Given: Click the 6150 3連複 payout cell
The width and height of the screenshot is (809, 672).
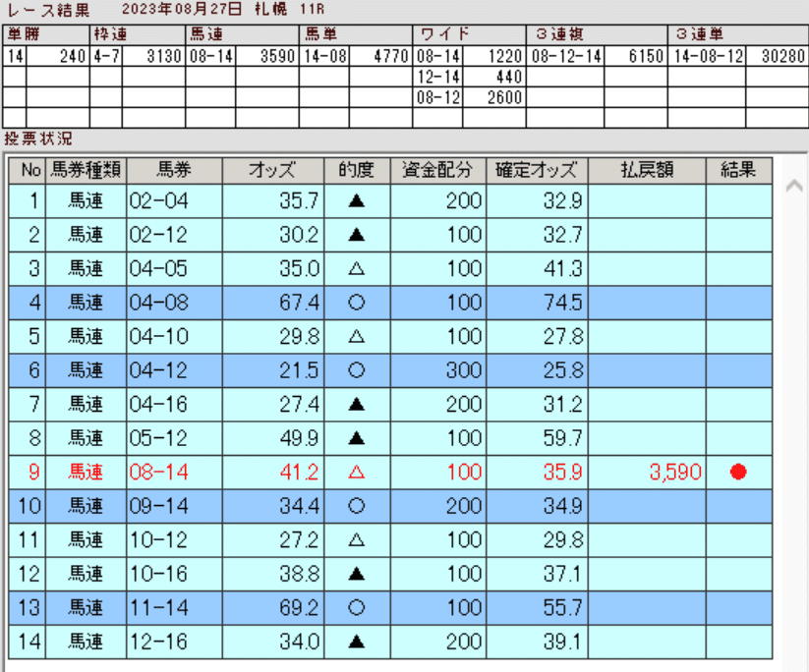Looking at the screenshot, I should click(636, 56).
